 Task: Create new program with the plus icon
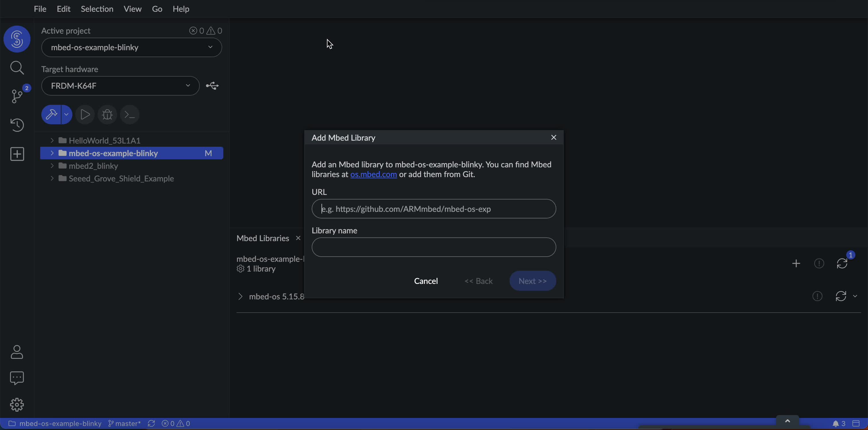coord(17,154)
